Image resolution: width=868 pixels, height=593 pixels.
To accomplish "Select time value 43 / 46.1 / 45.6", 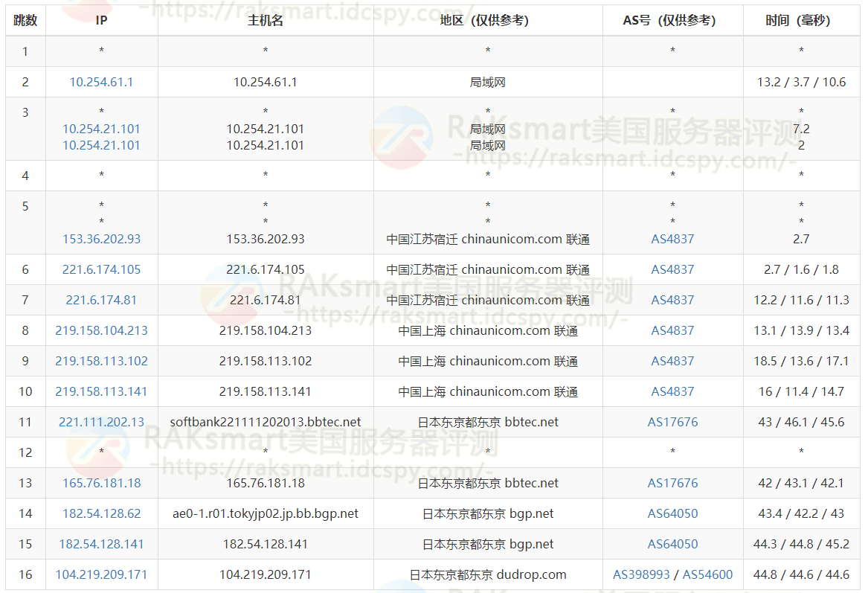I will (x=801, y=421).
